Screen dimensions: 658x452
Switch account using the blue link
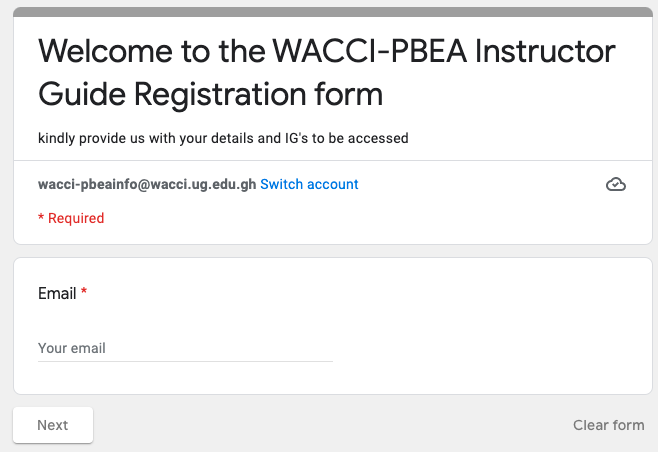[x=309, y=184]
